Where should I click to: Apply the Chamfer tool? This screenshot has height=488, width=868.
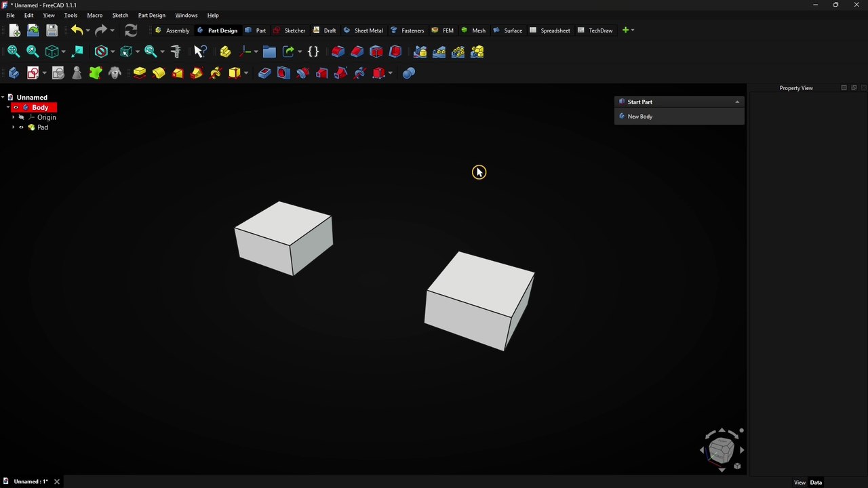click(x=357, y=52)
